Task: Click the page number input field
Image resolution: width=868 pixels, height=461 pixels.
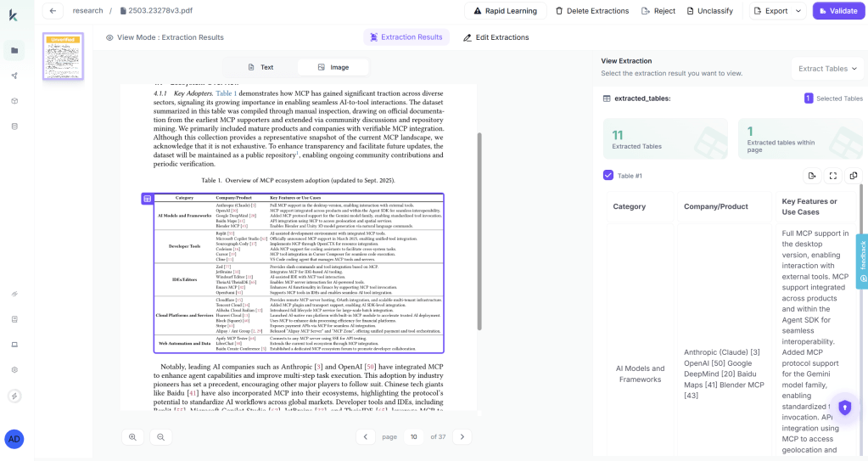Action: 413,436
